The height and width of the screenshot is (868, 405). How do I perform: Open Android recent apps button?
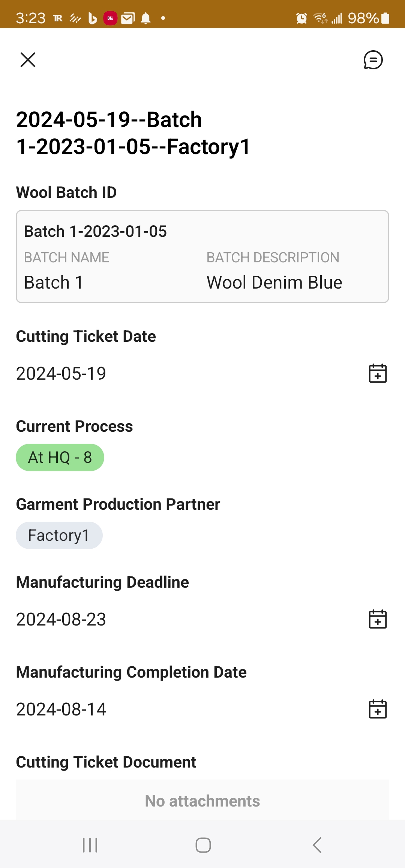point(90,845)
